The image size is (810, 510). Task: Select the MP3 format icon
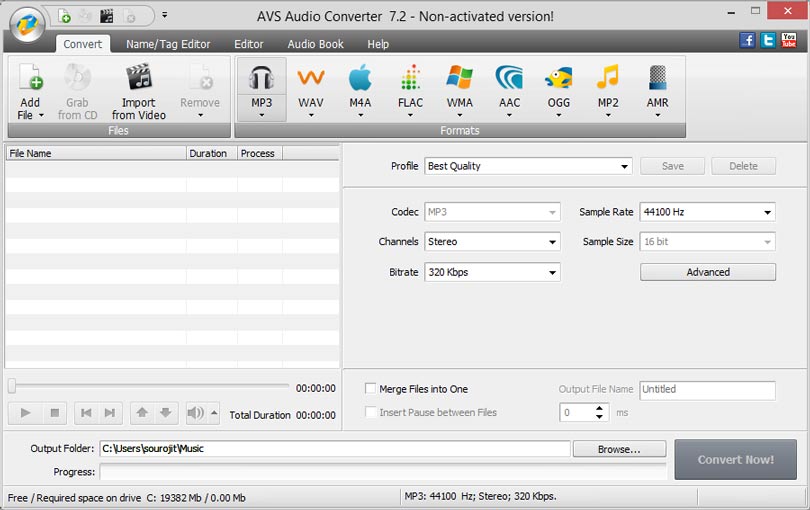coord(261,79)
